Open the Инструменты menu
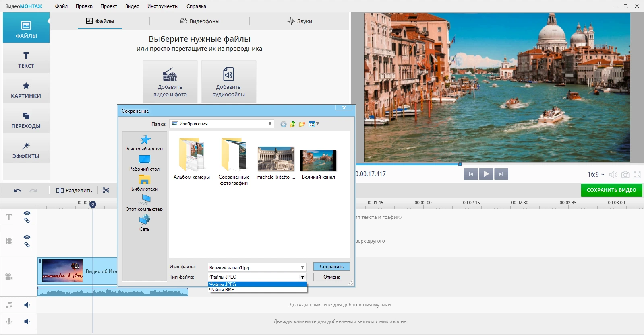This screenshot has width=644, height=335. [x=163, y=6]
